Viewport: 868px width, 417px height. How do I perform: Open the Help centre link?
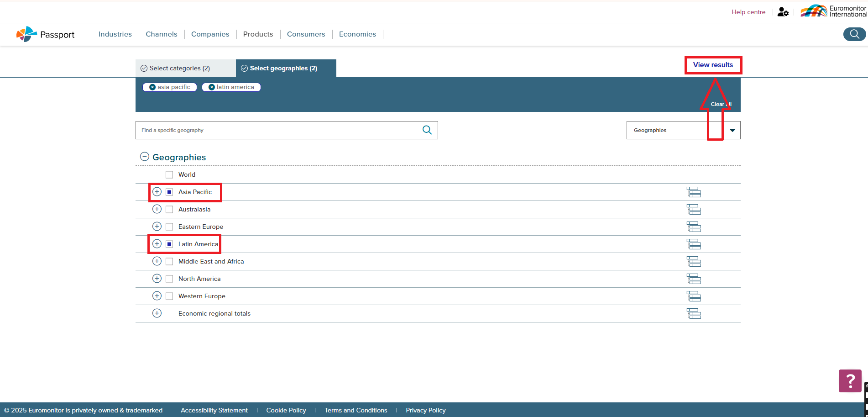tap(748, 12)
